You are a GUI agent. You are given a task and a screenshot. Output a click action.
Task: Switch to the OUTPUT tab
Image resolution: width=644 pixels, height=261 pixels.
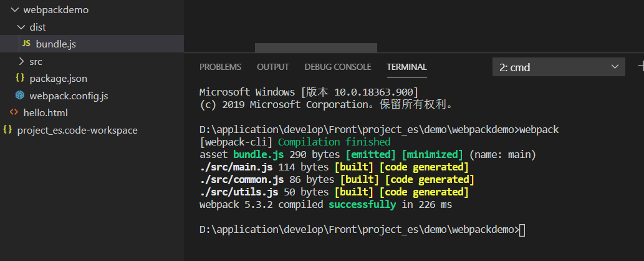tap(272, 67)
